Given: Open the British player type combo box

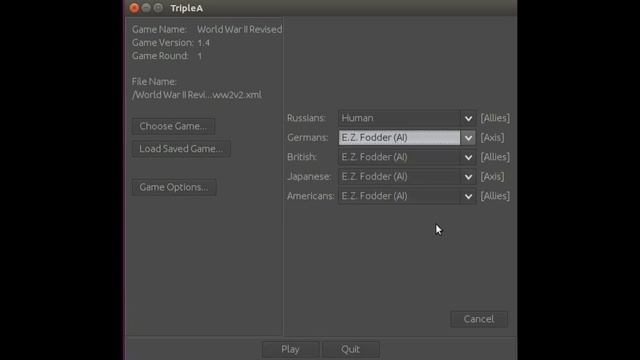Looking at the screenshot, I should [407, 157].
